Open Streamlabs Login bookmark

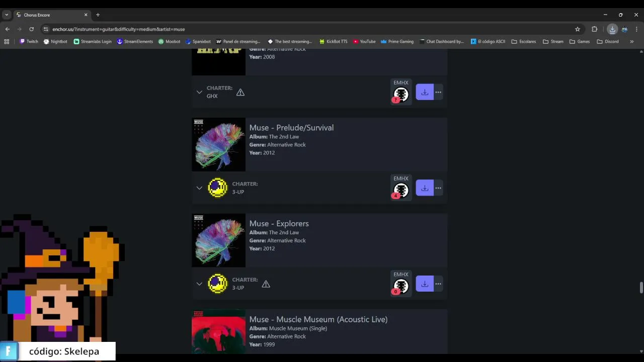click(93, 41)
